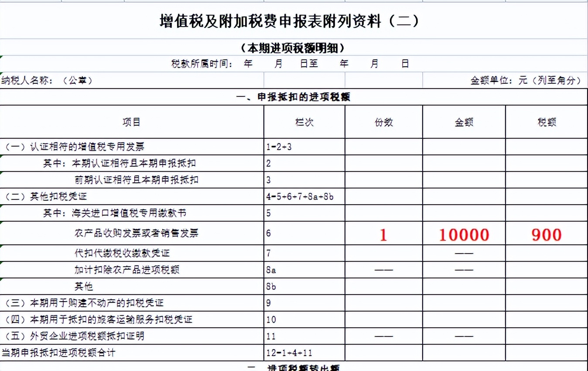
Task: Select the red value 10000 in 金额 column
Action: coord(464,235)
